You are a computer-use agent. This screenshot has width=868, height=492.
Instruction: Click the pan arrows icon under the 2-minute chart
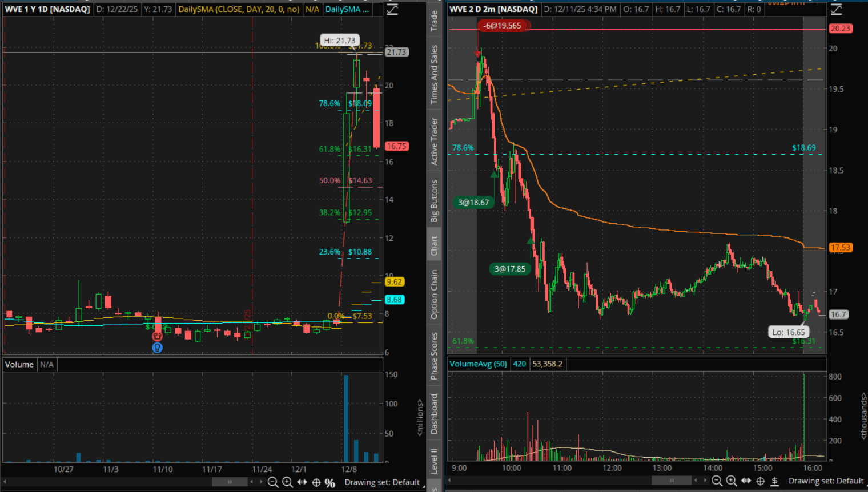pyautogui.click(x=746, y=481)
